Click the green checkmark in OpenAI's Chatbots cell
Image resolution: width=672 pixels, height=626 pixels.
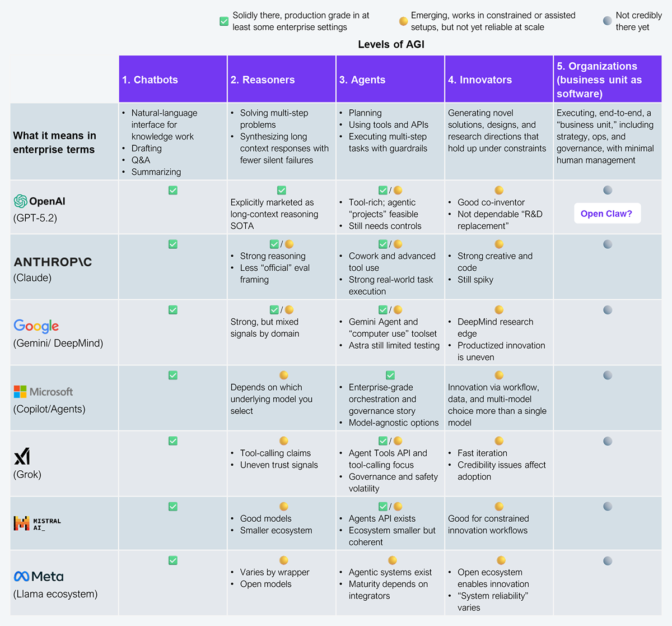tap(173, 191)
